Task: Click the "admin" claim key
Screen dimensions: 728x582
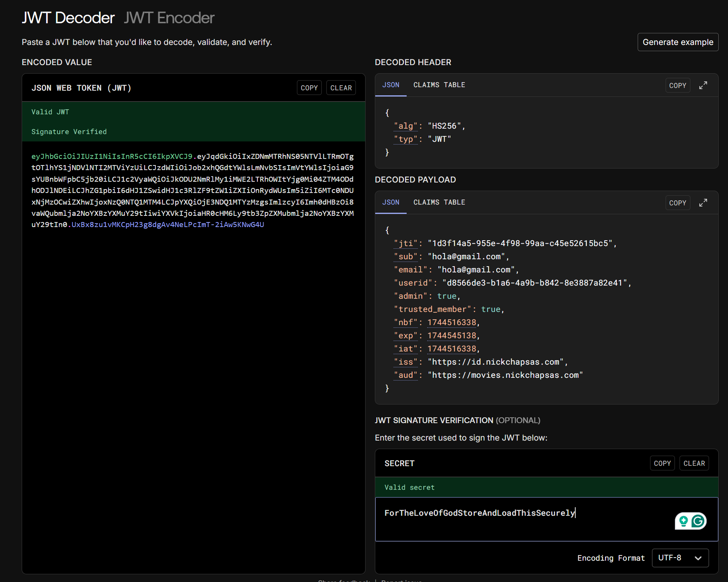Action: [411, 296]
